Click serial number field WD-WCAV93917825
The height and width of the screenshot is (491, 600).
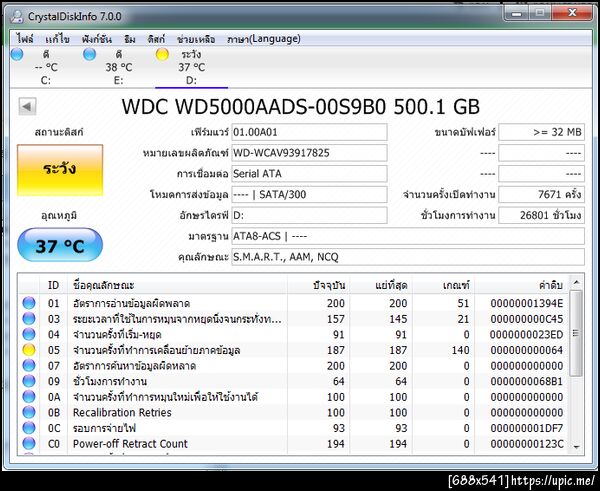(309, 153)
